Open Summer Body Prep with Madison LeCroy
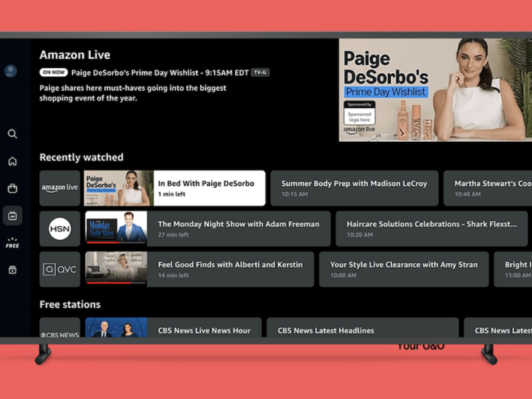The image size is (532, 399). tap(354, 188)
